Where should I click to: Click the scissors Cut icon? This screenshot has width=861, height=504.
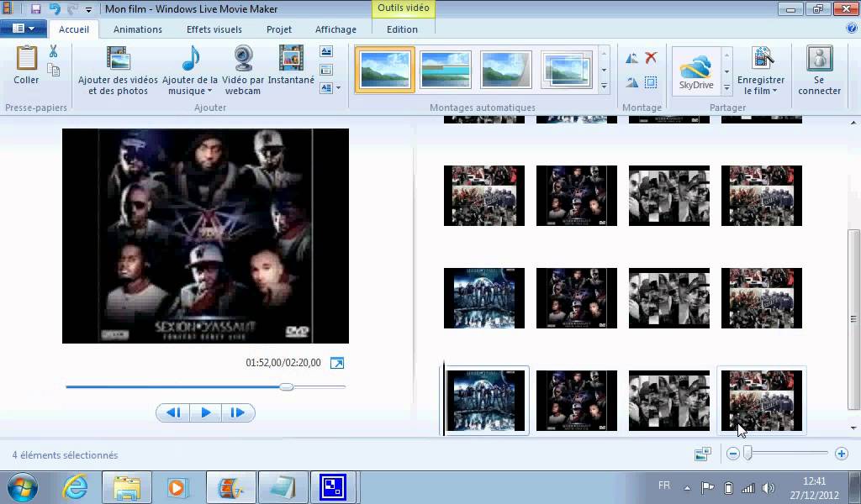(x=53, y=51)
